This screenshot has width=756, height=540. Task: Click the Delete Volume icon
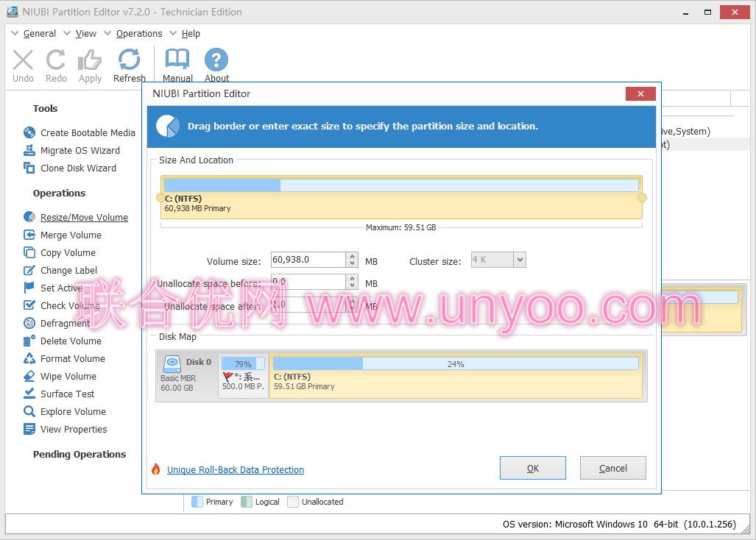pos(29,341)
